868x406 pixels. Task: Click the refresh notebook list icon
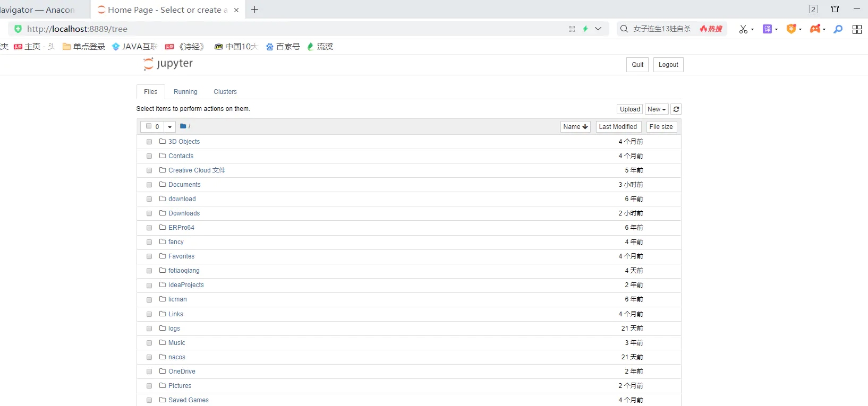tap(676, 109)
